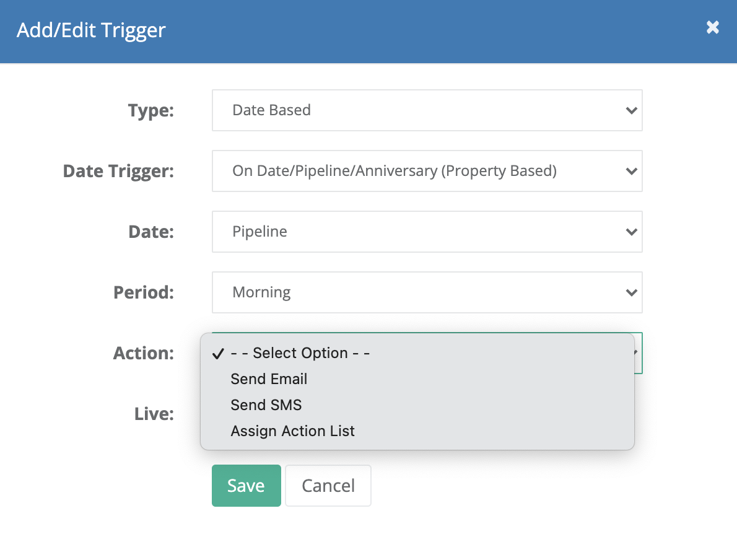Image resolution: width=737 pixels, height=560 pixels.
Task: Save the trigger
Action: [x=246, y=486]
